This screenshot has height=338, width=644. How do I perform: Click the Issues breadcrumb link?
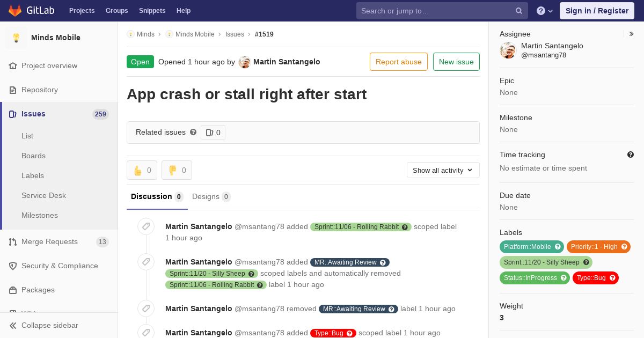[x=235, y=34]
